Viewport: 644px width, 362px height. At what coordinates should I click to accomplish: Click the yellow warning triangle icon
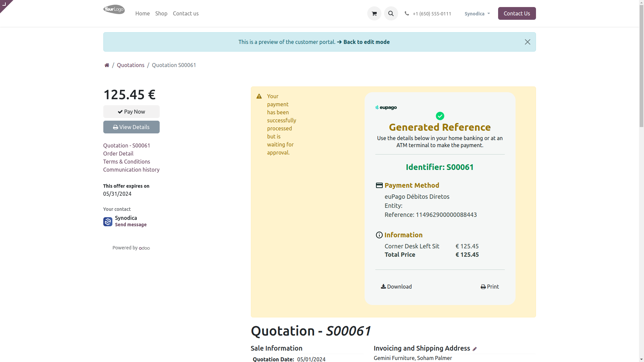pos(259,96)
